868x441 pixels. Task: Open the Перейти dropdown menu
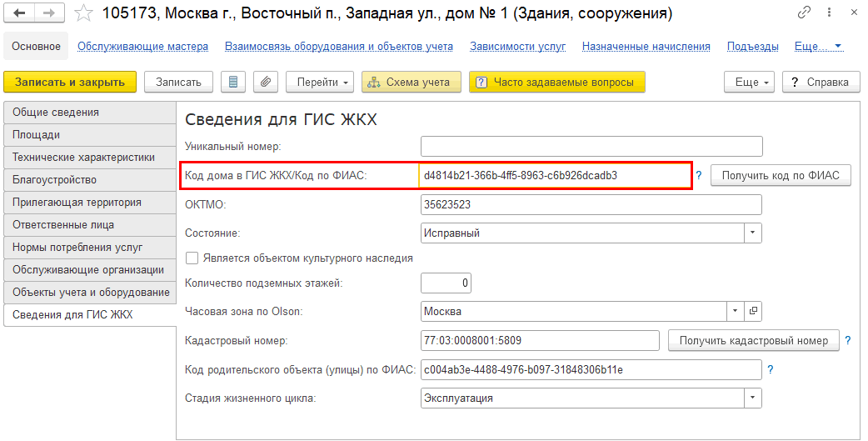pyautogui.click(x=320, y=82)
